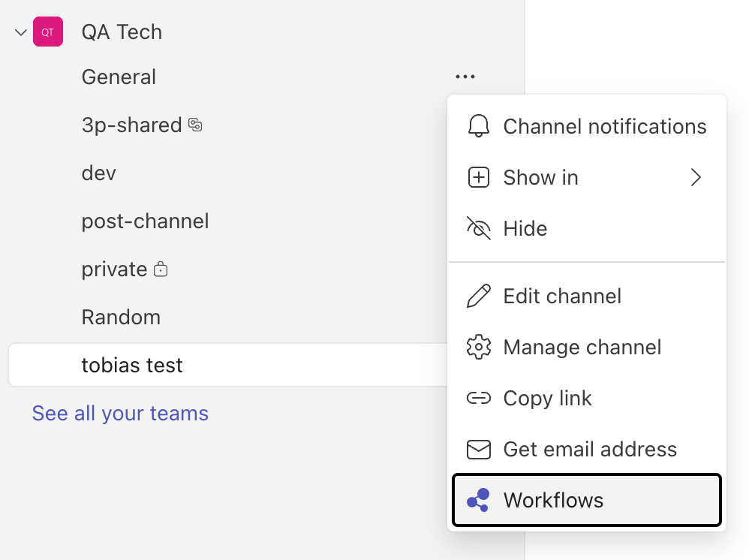The width and height of the screenshot is (749, 560).
Task: Select Get email address
Action: (x=590, y=449)
